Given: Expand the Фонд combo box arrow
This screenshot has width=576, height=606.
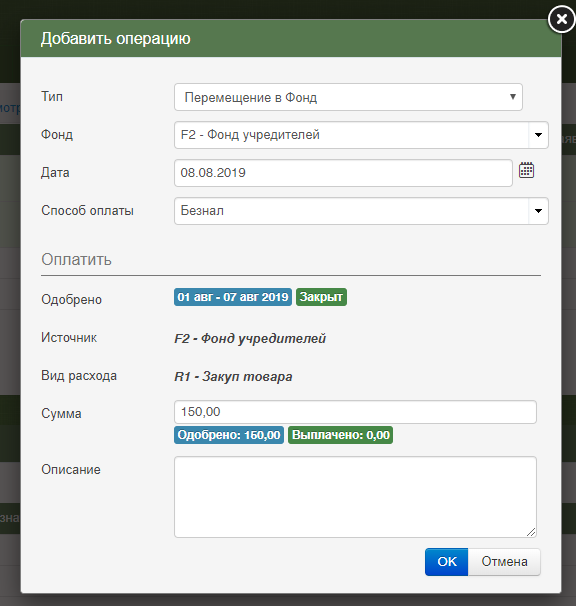Looking at the screenshot, I should tap(538, 135).
